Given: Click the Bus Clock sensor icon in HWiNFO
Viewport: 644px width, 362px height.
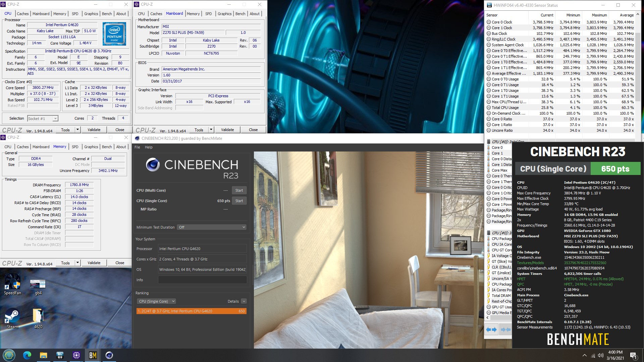Looking at the screenshot, I should (x=489, y=34).
